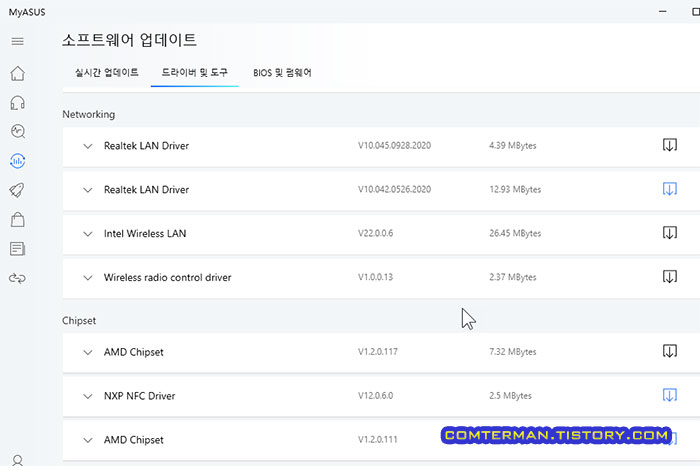This screenshot has height=466, width=700.
Task: Expand Wireless radio control driver details
Action: tap(88, 278)
